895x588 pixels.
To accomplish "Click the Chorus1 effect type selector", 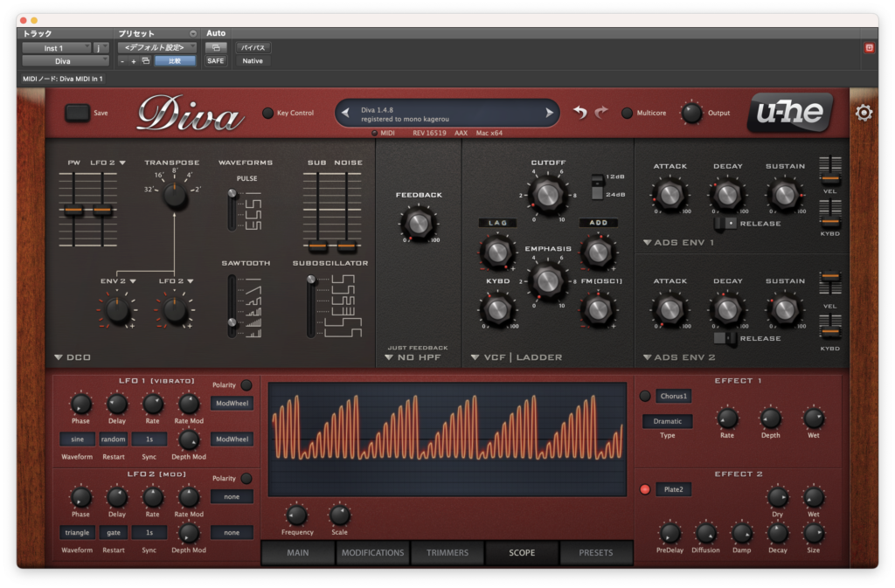I will (x=674, y=396).
